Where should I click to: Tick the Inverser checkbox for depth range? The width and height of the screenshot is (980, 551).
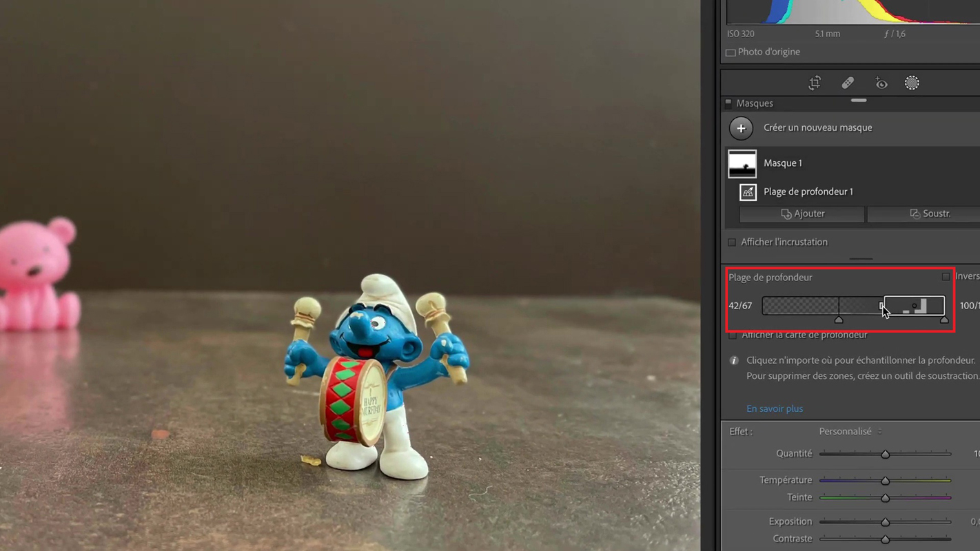coord(946,277)
